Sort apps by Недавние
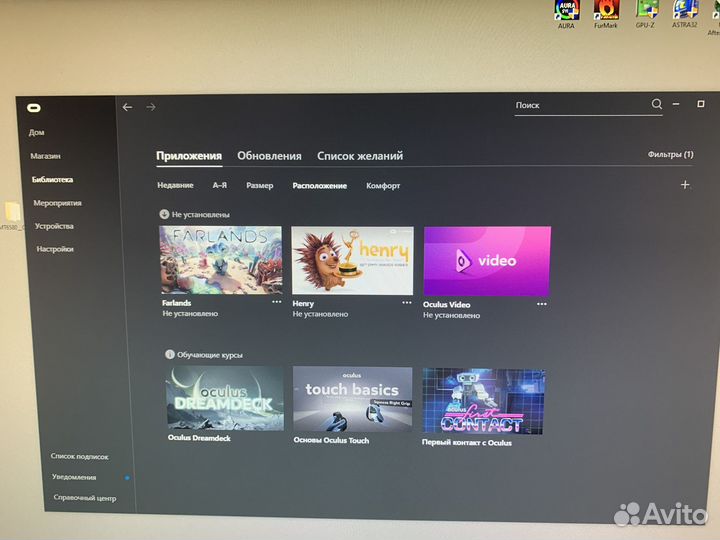Screen dimensions: 720x540 (x=175, y=185)
